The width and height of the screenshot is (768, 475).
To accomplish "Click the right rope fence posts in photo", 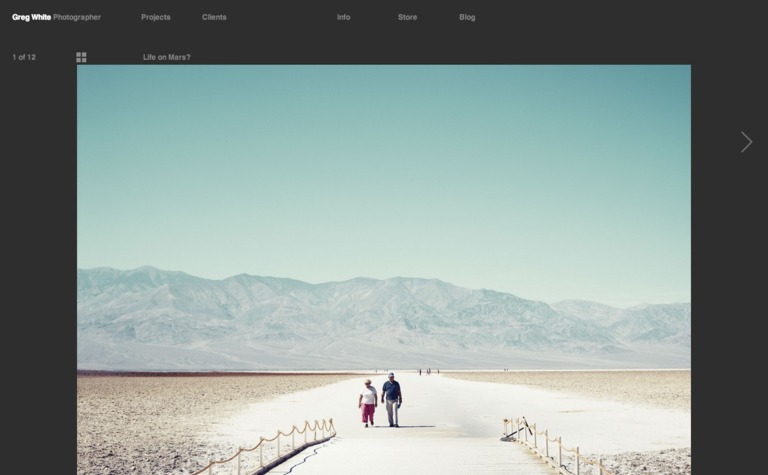I will [545, 440].
